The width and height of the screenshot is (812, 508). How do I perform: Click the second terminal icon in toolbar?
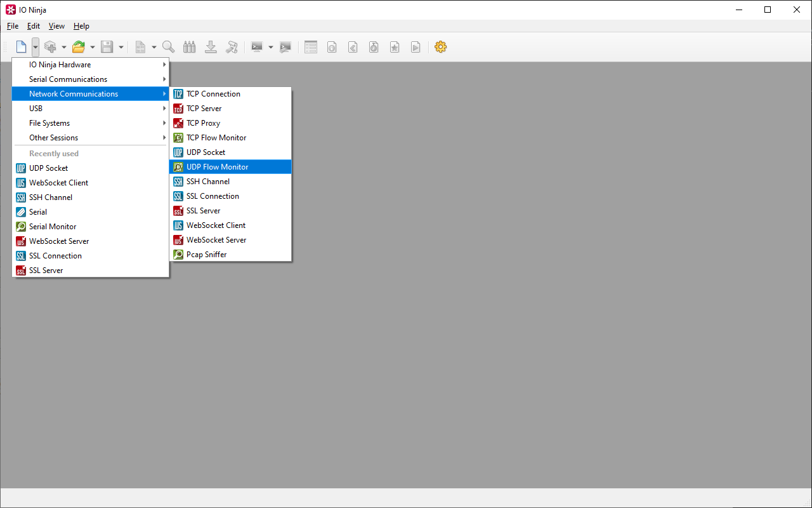click(x=285, y=47)
